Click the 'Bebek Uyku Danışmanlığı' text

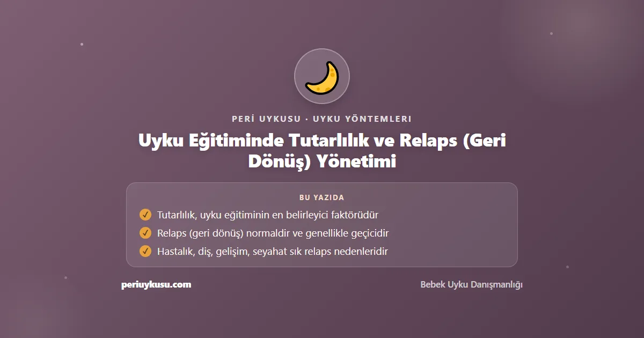tap(471, 285)
